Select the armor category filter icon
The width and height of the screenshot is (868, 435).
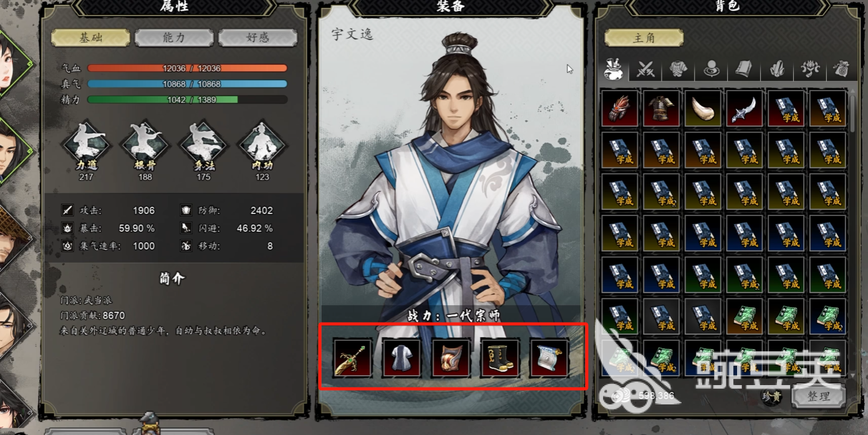coord(678,69)
